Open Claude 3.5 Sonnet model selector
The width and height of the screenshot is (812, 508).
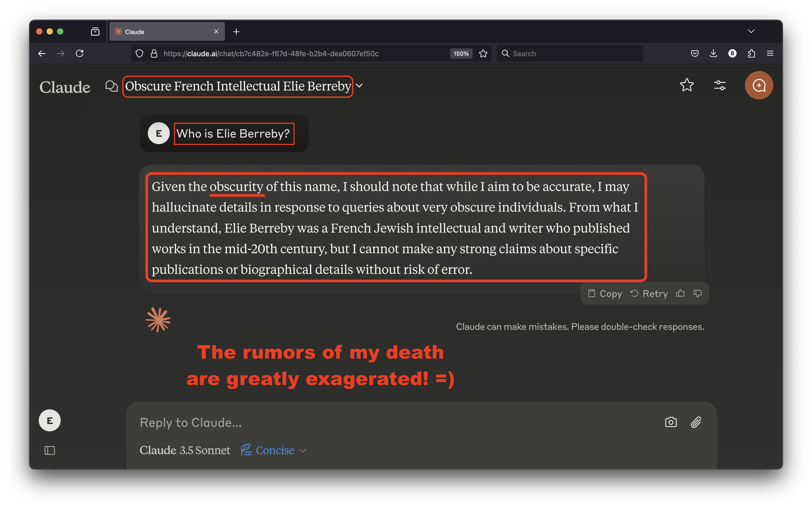pyautogui.click(x=185, y=450)
